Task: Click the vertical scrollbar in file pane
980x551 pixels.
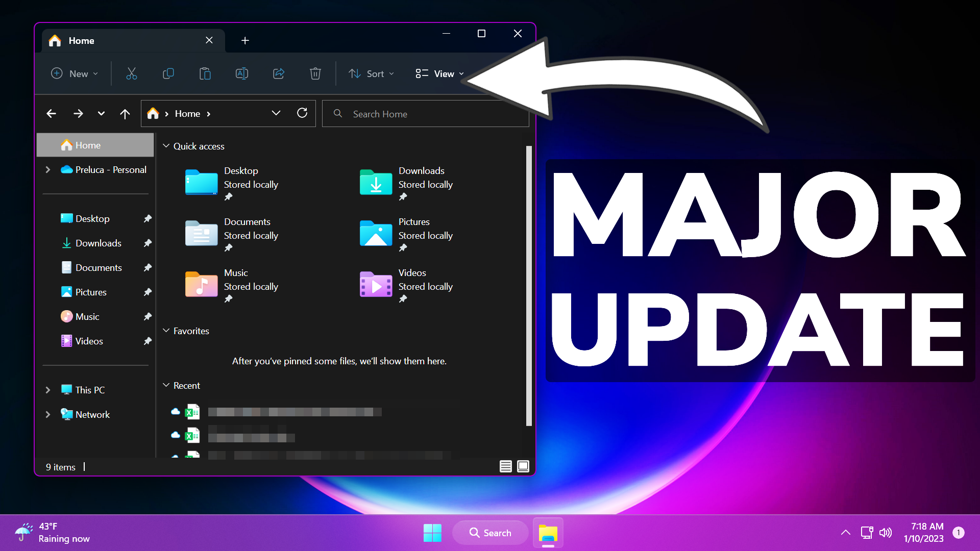Action: (x=529, y=286)
